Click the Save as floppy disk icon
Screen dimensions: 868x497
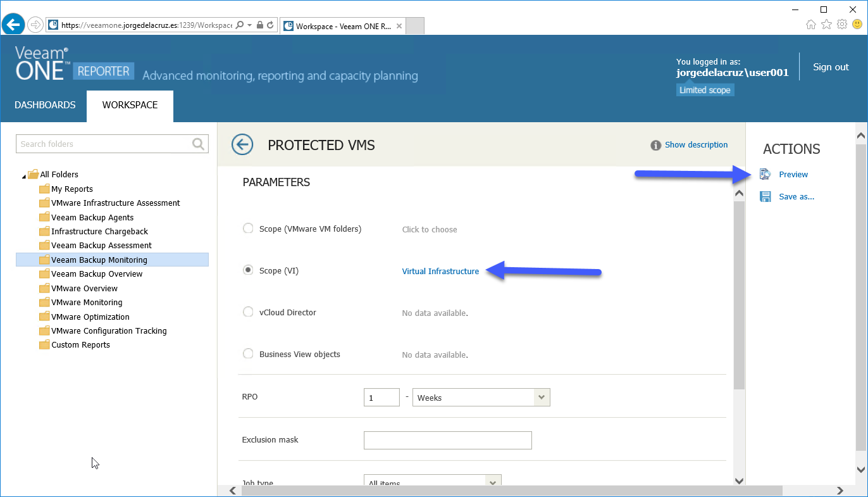click(x=766, y=197)
